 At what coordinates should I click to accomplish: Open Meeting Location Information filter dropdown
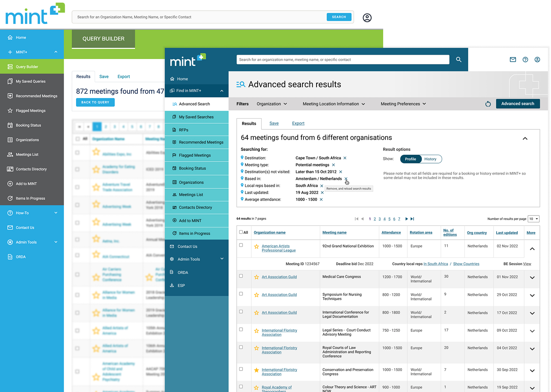(333, 104)
